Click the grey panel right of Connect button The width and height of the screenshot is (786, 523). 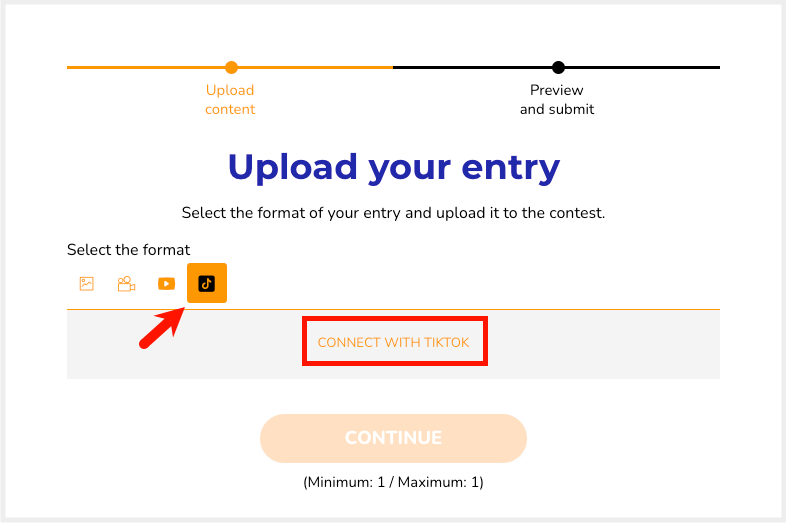tap(604, 344)
